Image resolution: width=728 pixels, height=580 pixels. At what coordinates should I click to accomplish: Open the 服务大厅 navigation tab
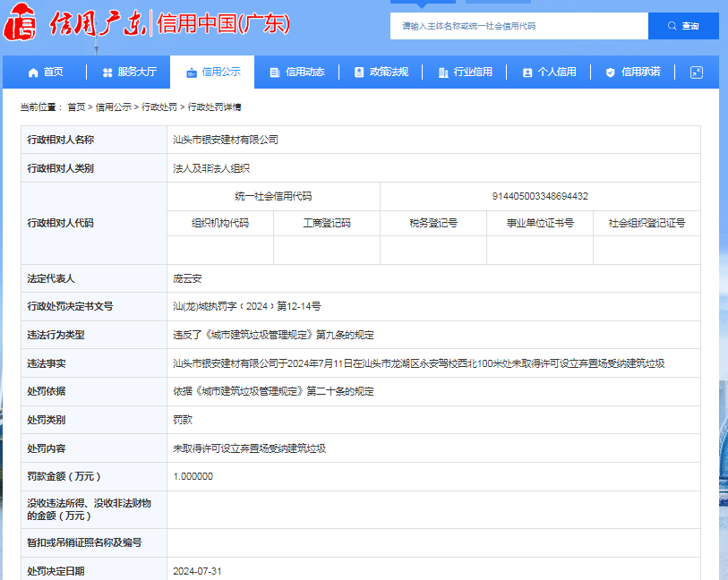point(129,72)
